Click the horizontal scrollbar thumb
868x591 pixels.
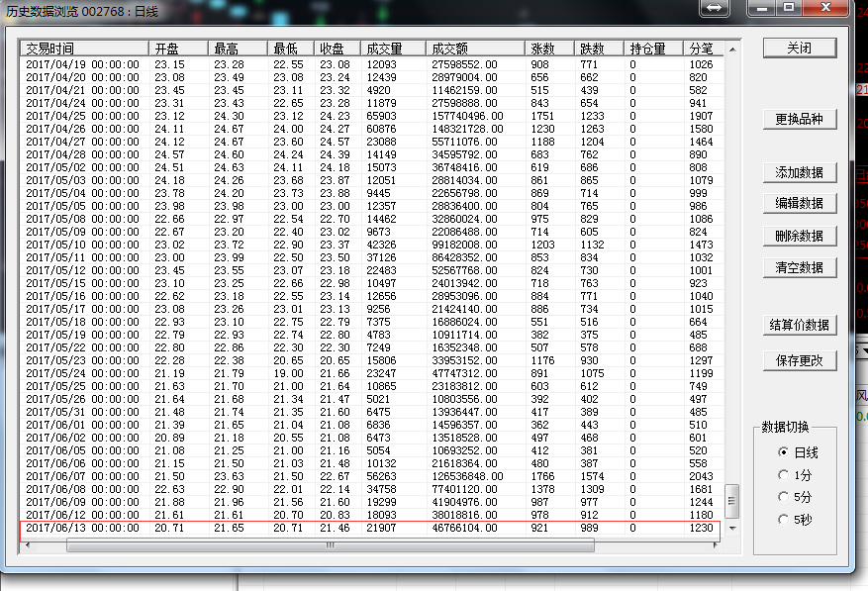click(331, 545)
